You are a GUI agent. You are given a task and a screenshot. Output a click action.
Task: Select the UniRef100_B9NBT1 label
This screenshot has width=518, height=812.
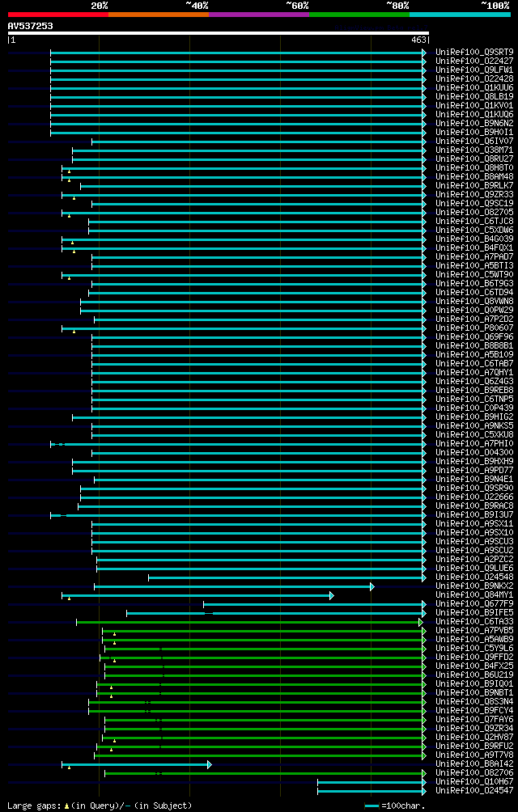pos(474,693)
